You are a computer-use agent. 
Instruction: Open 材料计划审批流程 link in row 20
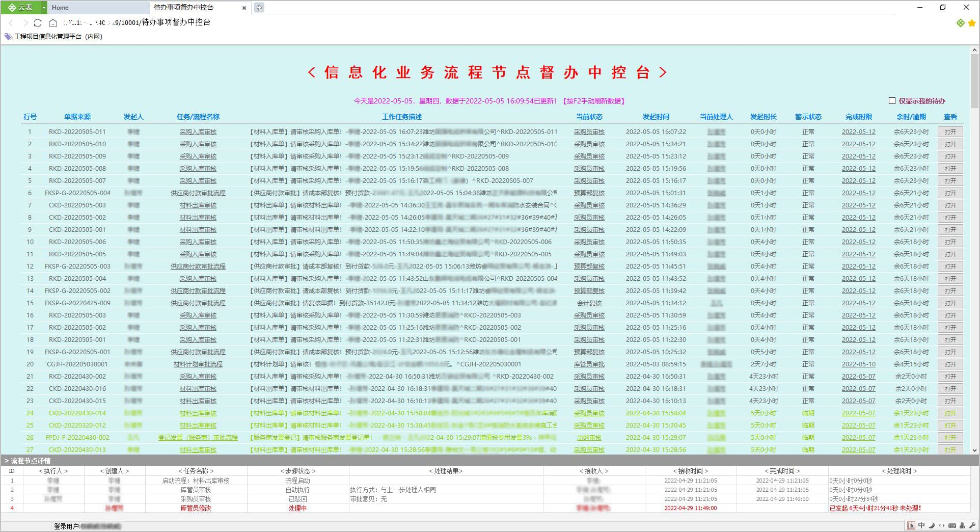(x=198, y=364)
